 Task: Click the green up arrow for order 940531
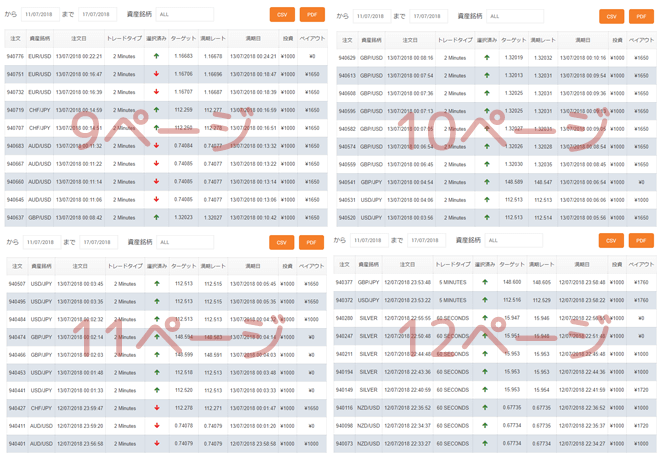(487, 199)
